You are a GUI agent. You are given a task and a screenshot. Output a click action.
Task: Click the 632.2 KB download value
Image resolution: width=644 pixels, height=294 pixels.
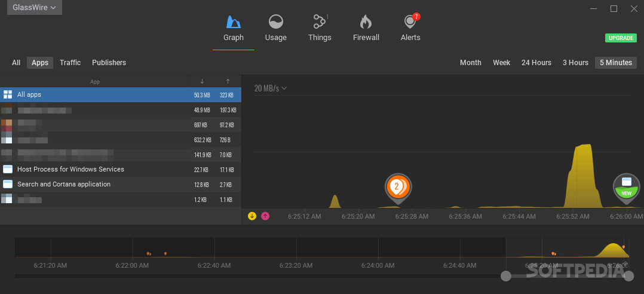tap(203, 140)
